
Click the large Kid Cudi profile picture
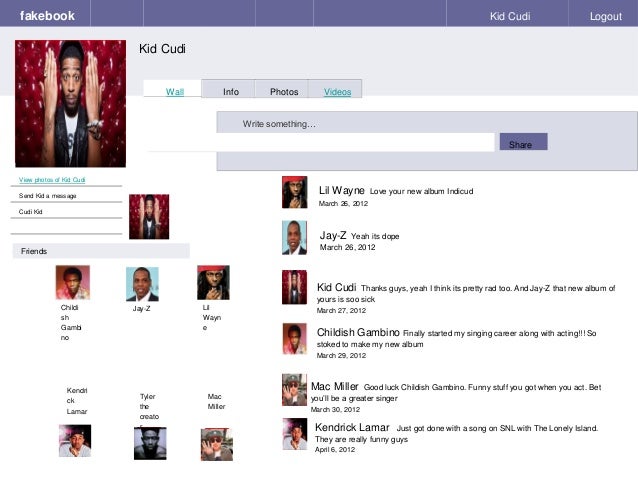click(70, 103)
